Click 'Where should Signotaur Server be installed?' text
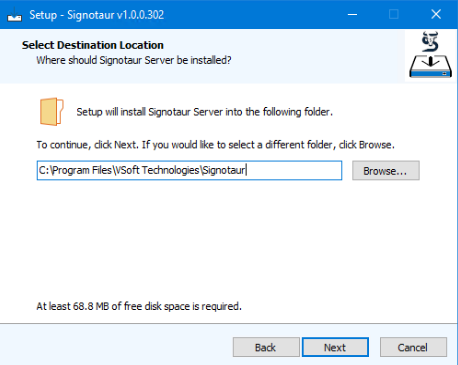 coord(134,60)
